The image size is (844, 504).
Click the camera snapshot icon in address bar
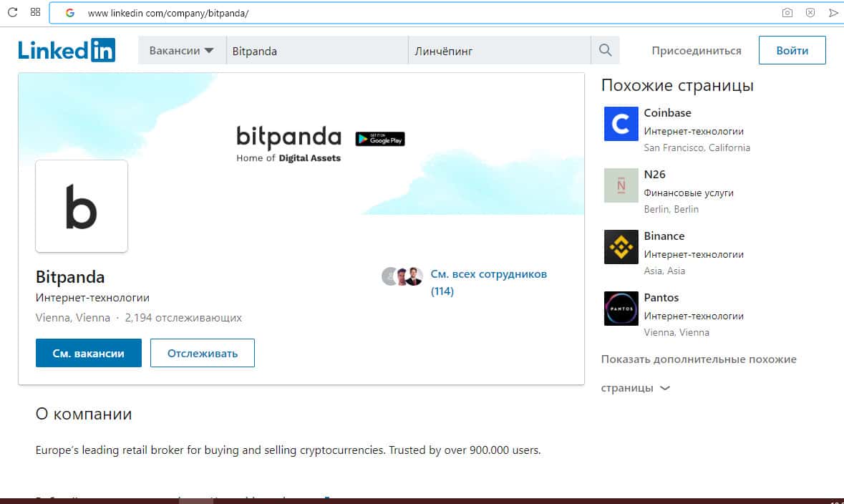[x=787, y=12]
